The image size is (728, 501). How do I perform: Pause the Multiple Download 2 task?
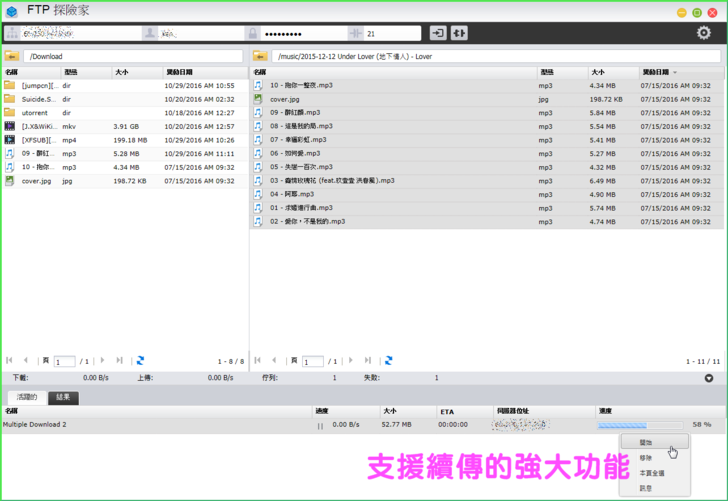point(320,425)
